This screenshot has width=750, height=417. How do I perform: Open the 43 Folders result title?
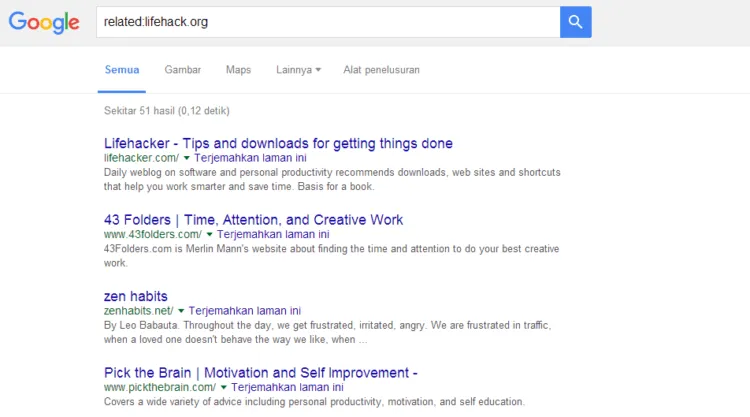point(254,220)
